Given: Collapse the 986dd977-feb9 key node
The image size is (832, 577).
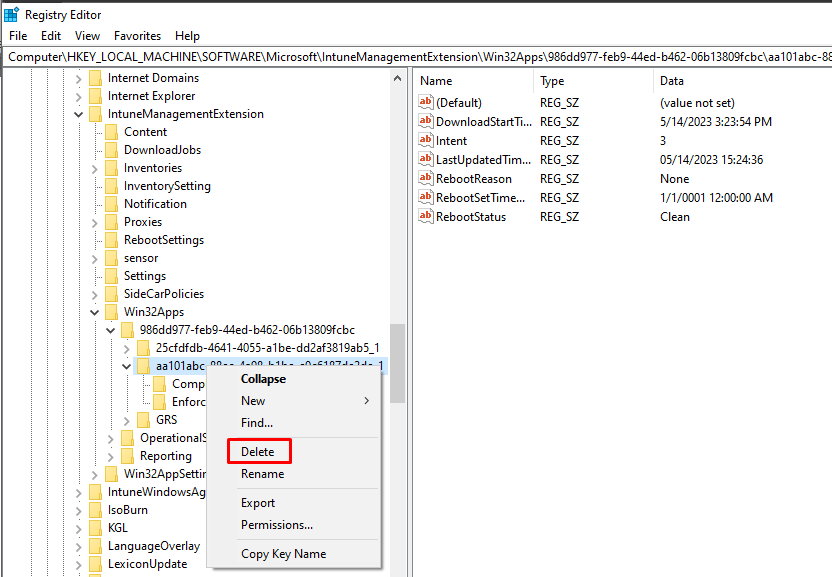Looking at the screenshot, I should [x=110, y=331].
